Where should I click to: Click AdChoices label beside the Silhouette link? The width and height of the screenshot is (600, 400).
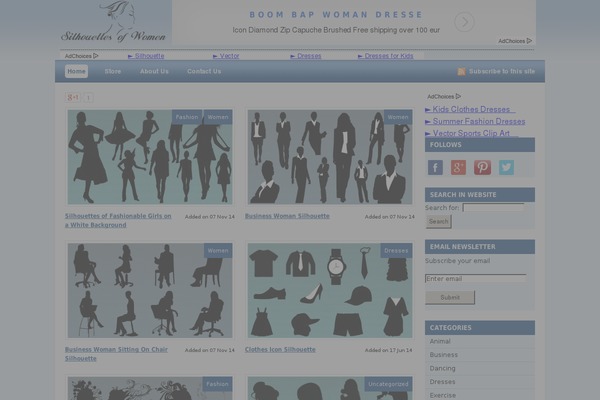[x=82, y=56]
